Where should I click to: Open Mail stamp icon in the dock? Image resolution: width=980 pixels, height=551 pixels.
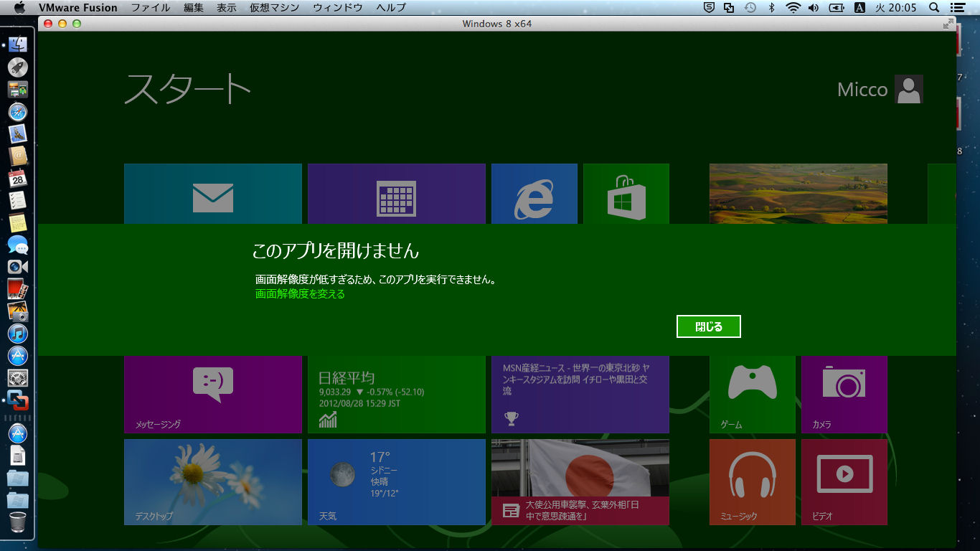tap(18, 133)
